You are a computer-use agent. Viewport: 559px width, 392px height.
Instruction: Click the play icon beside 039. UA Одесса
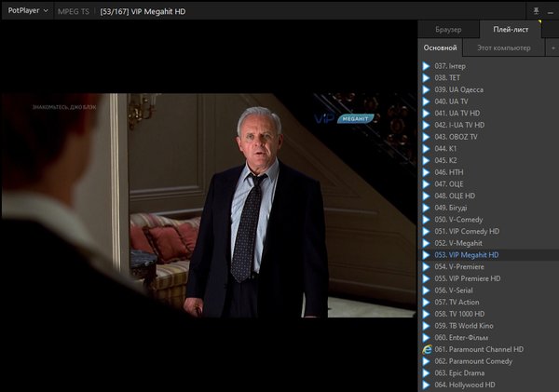tap(426, 89)
